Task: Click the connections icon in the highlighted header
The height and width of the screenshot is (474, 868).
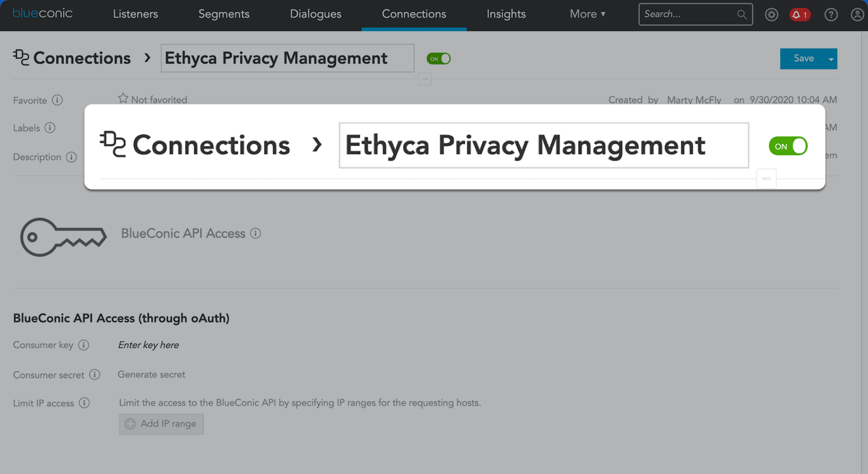Action: pyautogui.click(x=113, y=144)
